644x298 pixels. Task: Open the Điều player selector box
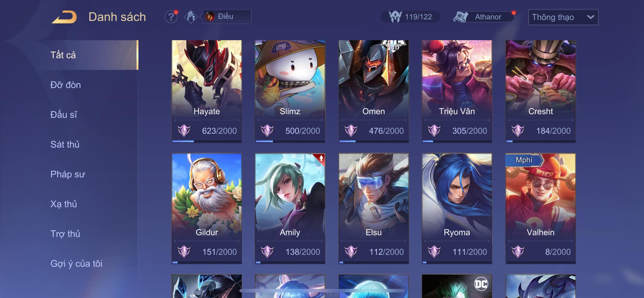click(x=227, y=16)
